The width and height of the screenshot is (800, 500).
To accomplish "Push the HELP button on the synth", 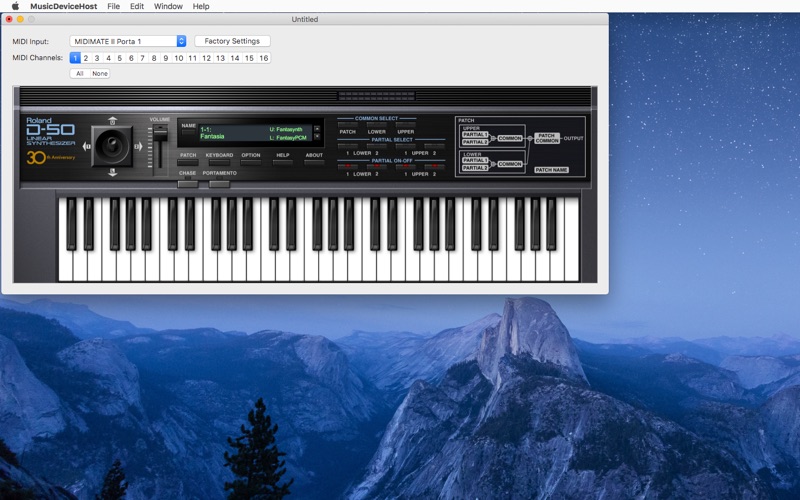I will [283, 163].
